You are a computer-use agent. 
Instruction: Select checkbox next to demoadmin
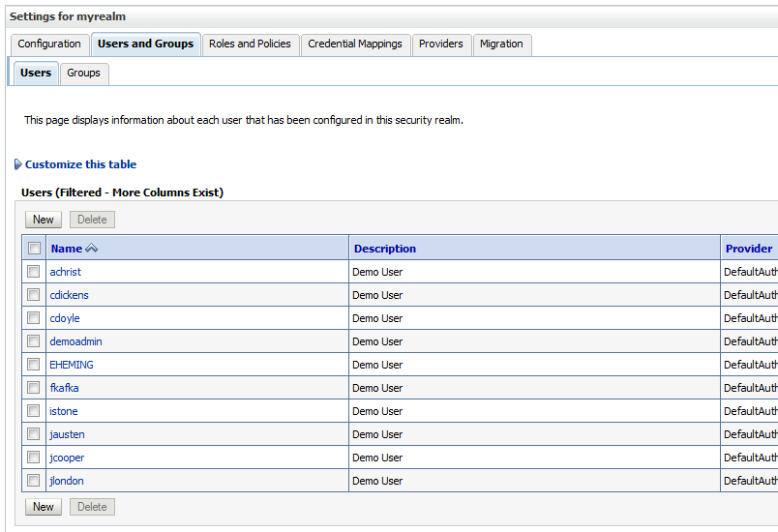point(34,341)
